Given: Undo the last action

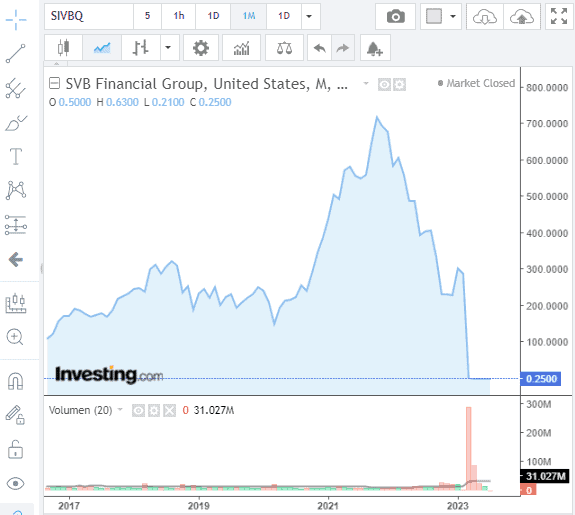Looking at the screenshot, I should click(x=319, y=48).
